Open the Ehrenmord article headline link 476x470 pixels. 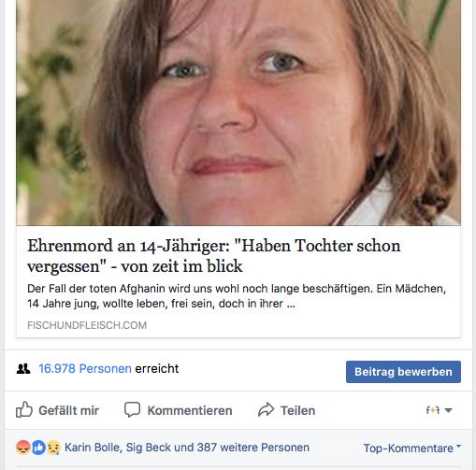click(x=213, y=256)
